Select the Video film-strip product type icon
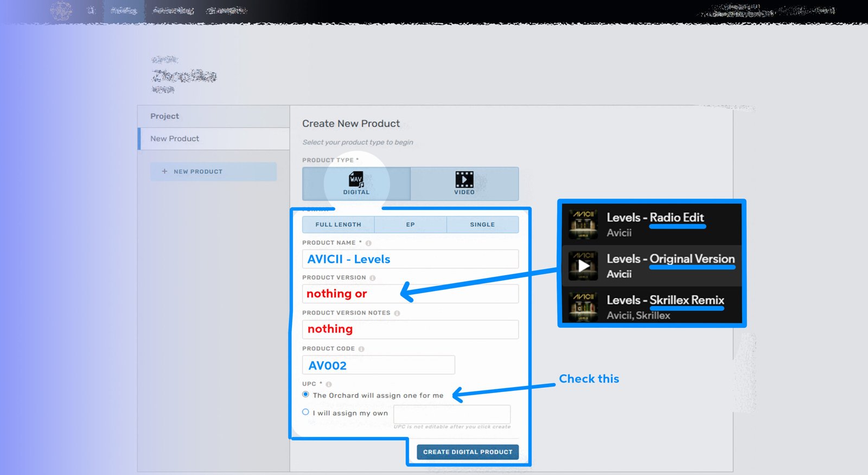Screen dimensions: 868x475 (464, 180)
